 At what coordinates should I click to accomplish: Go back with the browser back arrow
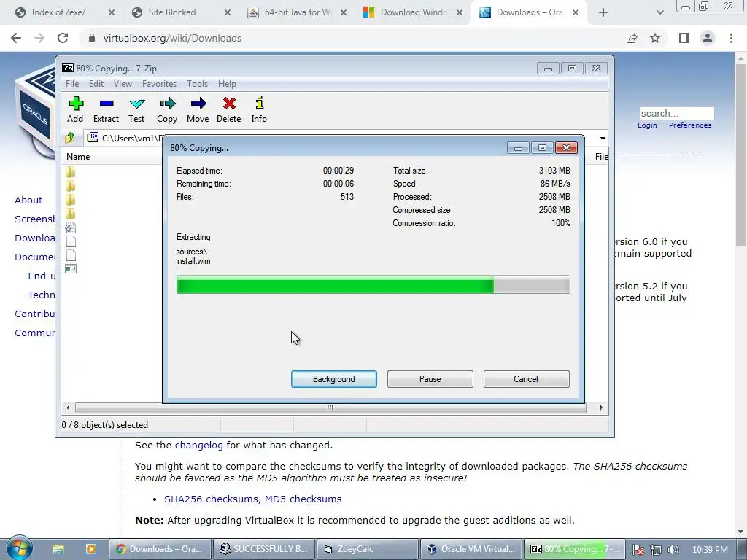pos(16,38)
